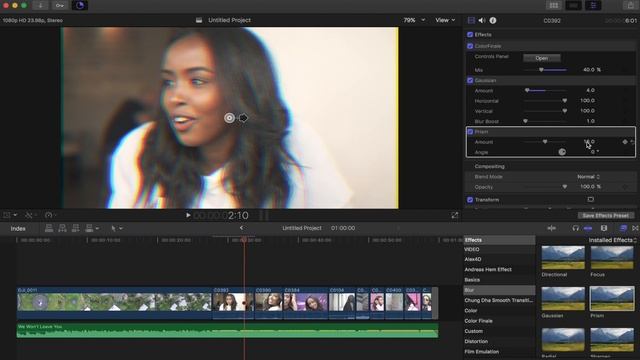Toggle the timeline panel icon in toolbar
Screen dimensions: 640x360
click(573, 5)
